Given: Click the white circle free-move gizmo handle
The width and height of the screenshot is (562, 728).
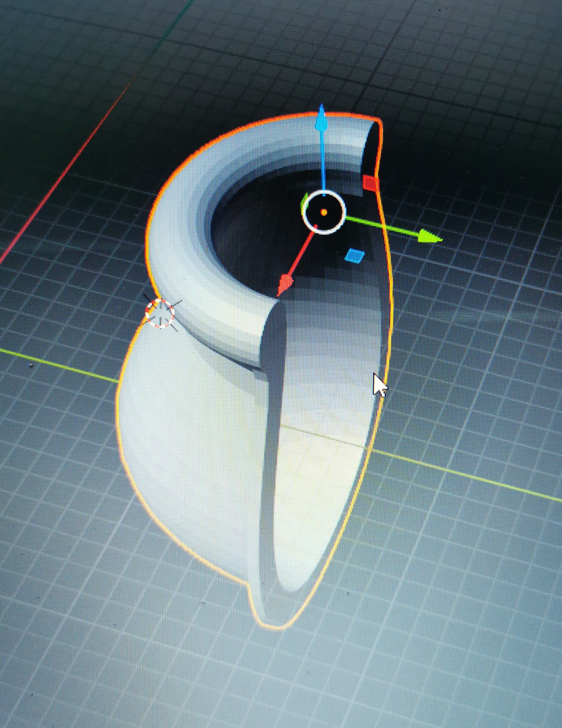Looking at the screenshot, I should tap(324, 212).
